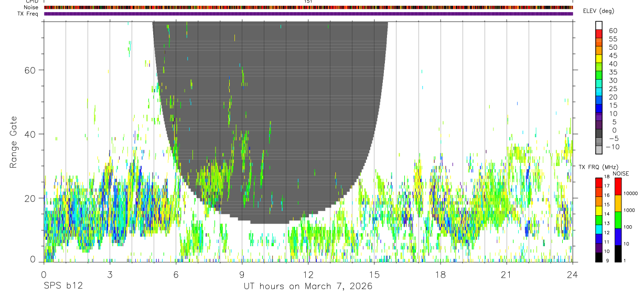
Task: Click the light gray bottom ELEV colorbar segment
Action: pyautogui.click(x=599, y=150)
